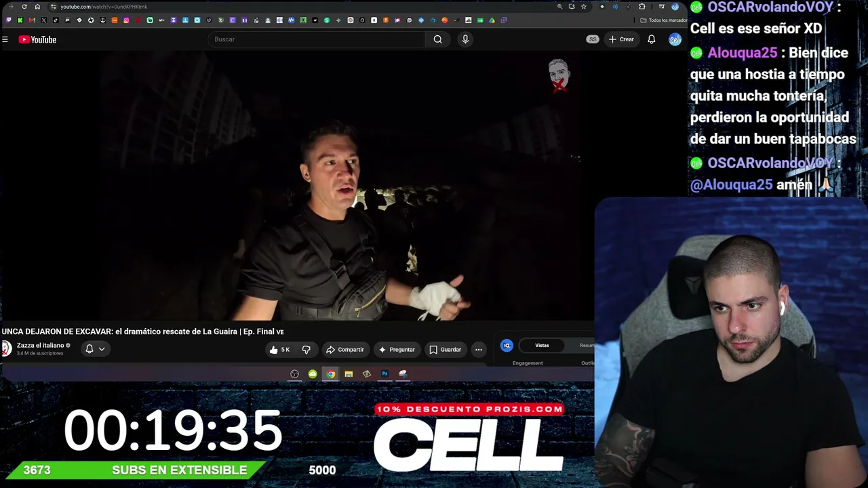868x488 pixels.
Task: Open the Zazza el italiano channel name
Action: pos(40,346)
